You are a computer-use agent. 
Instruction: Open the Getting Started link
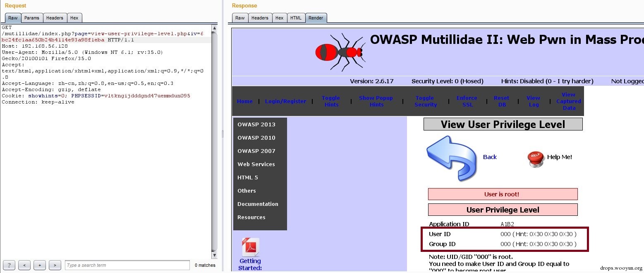[250, 264]
